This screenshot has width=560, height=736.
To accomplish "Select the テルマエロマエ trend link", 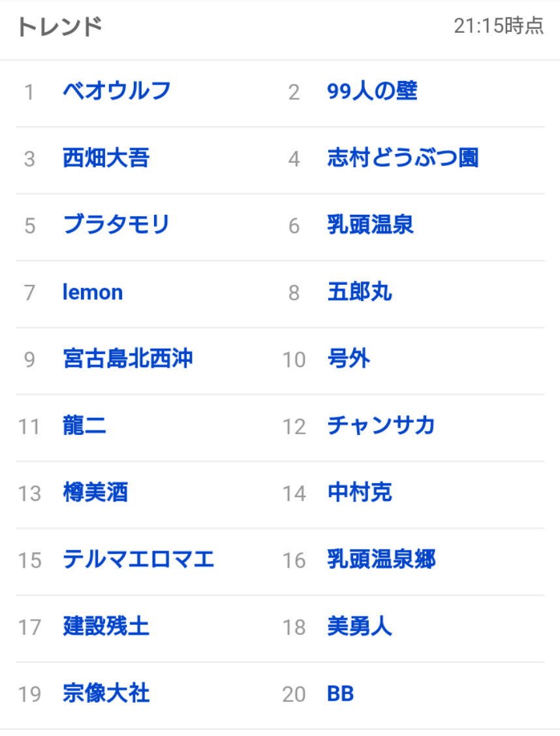I will click(138, 560).
